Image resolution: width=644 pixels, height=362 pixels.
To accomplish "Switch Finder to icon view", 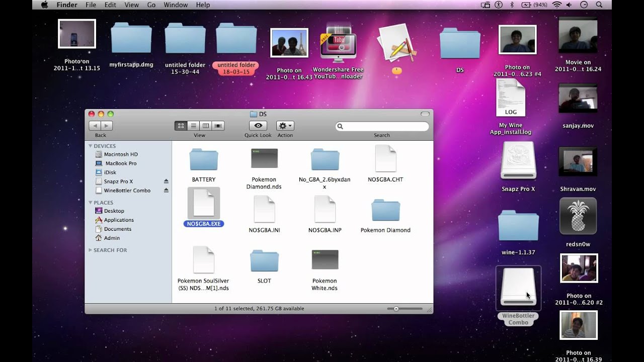I will pyautogui.click(x=181, y=126).
